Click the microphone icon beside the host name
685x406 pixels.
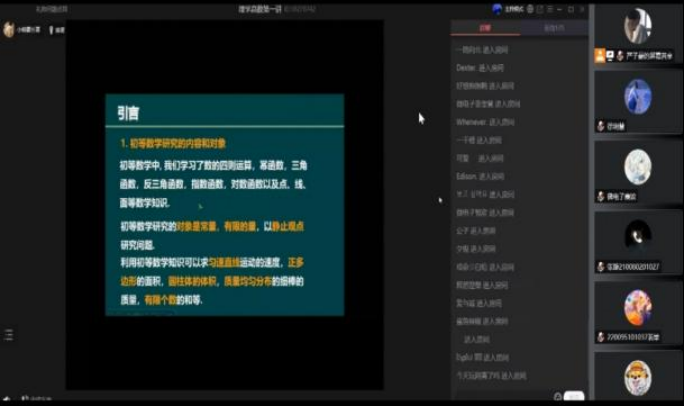tap(51, 30)
